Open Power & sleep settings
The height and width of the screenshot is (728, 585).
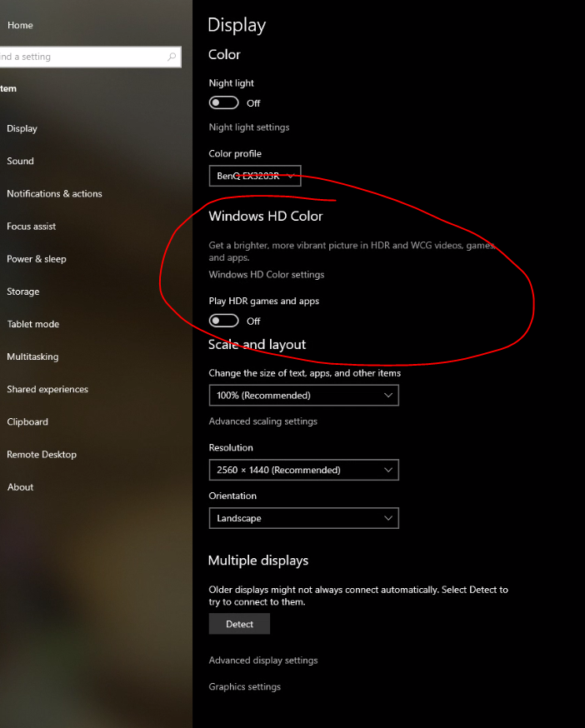[36, 259]
